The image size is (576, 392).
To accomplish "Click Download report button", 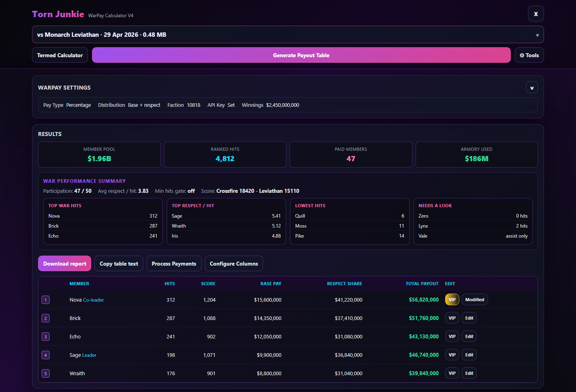I will coord(64,264).
